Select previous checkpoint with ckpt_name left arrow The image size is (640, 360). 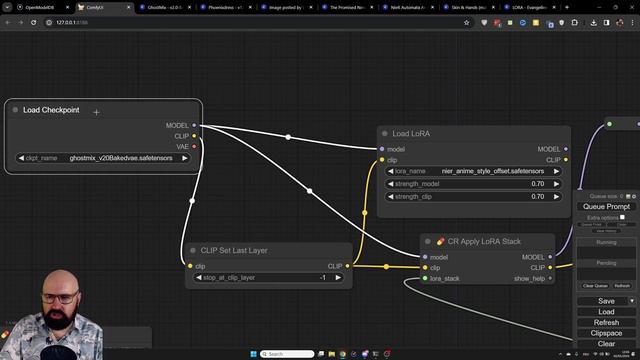pyautogui.click(x=21, y=158)
